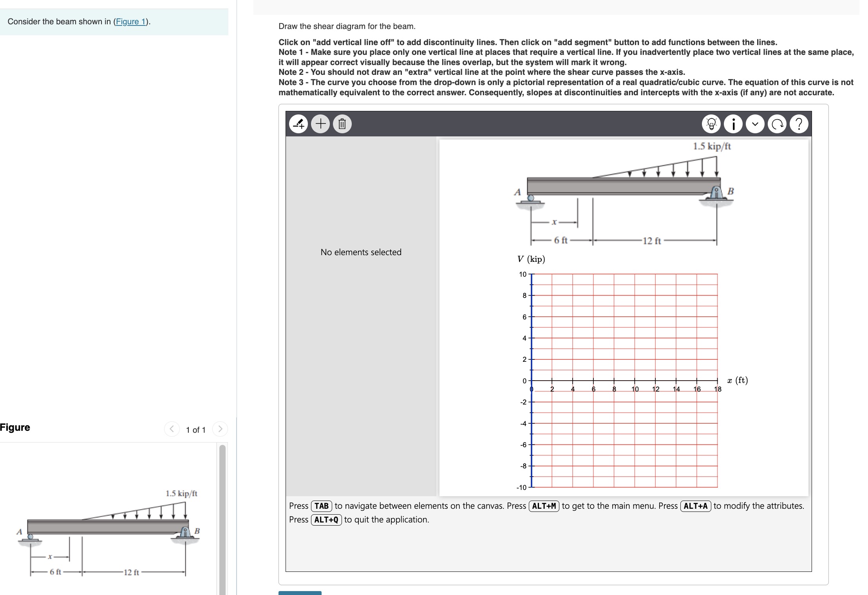Open the help question mark icon
868x595 pixels.
pyautogui.click(x=799, y=123)
